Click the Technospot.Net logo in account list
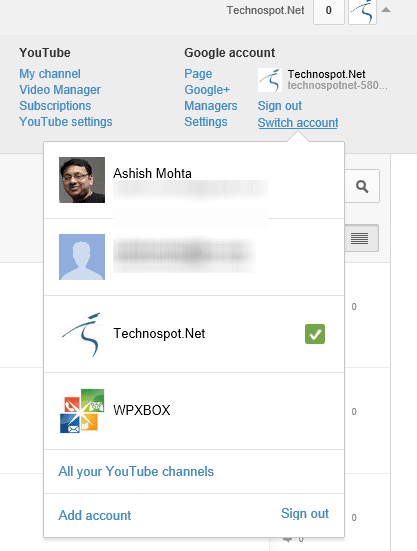 [x=82, y=334]
